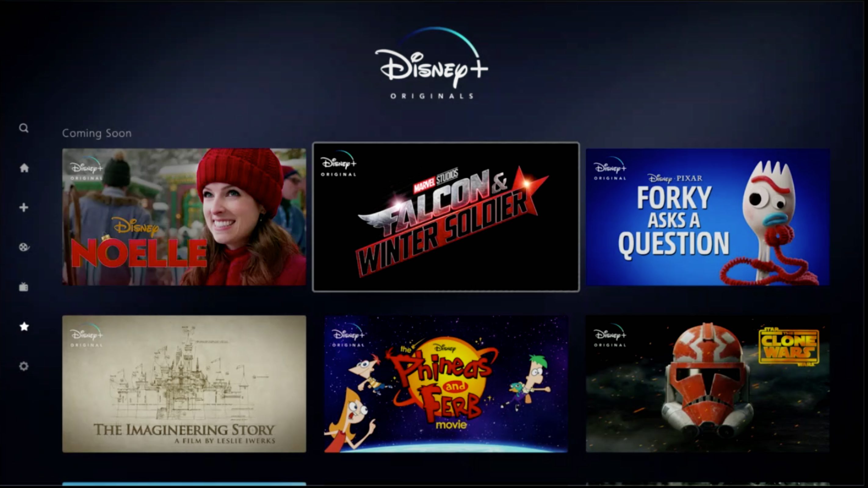Open Settings gear icon in sidebar
The image size is (868, 488).
pos(24,366)
